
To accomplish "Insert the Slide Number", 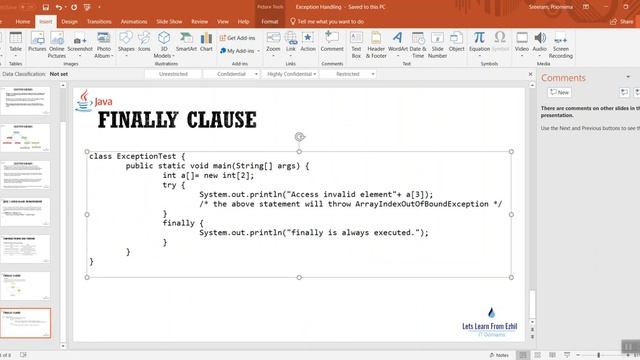I will (x=437, y=45).
